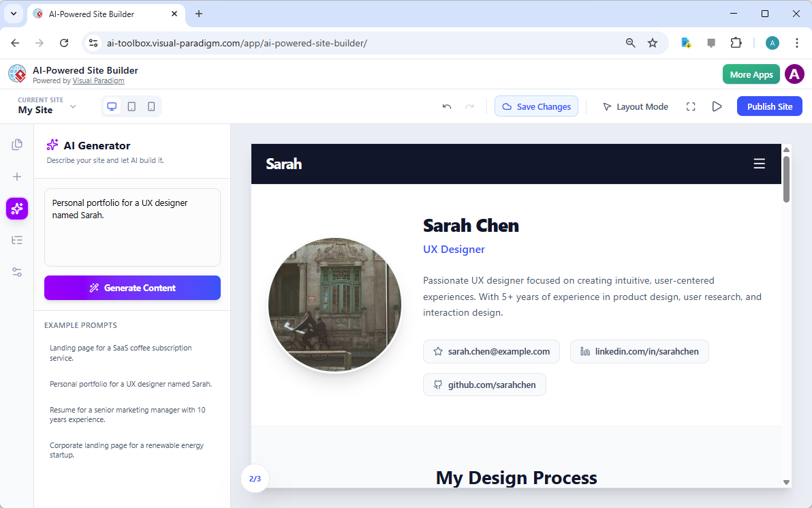Click the undo arrow in the toolbar

click(447, 106)
